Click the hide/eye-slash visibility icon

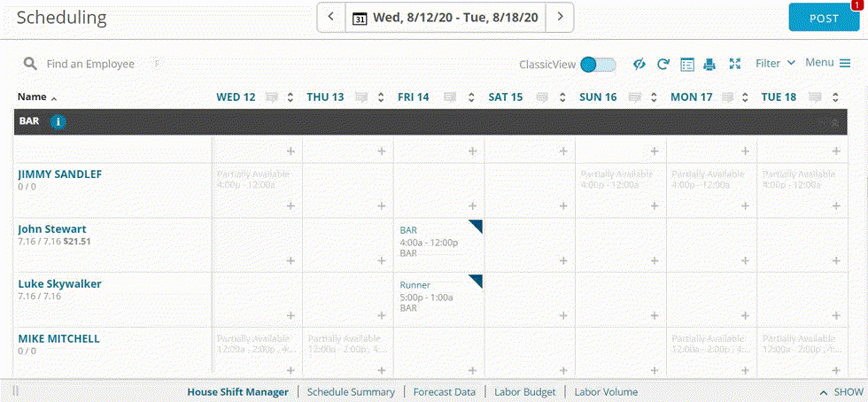(x=639, y=64)
